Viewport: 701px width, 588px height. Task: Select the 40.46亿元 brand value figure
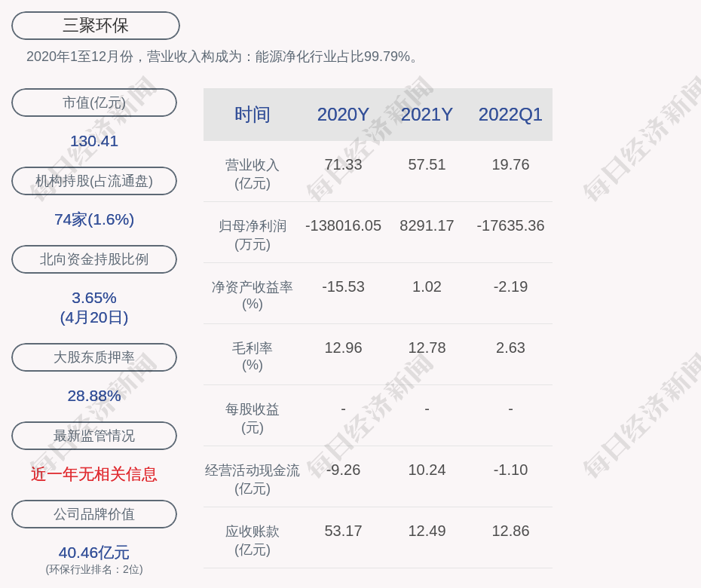click(x=94, y=553)
